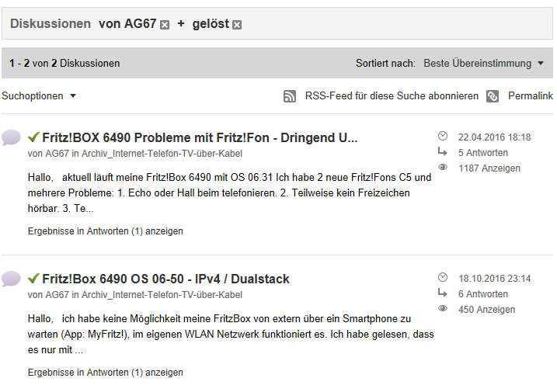Open forum link under Fritz!Fon thread title
This screenshot has height=392, width=557.
pyautogui.click(x=162, y=154)
